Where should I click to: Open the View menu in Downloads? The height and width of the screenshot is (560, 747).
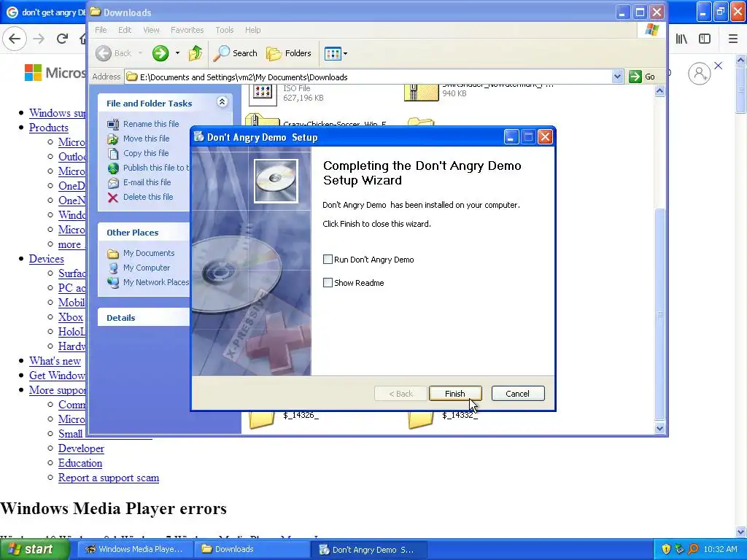[x=151, y=30]
